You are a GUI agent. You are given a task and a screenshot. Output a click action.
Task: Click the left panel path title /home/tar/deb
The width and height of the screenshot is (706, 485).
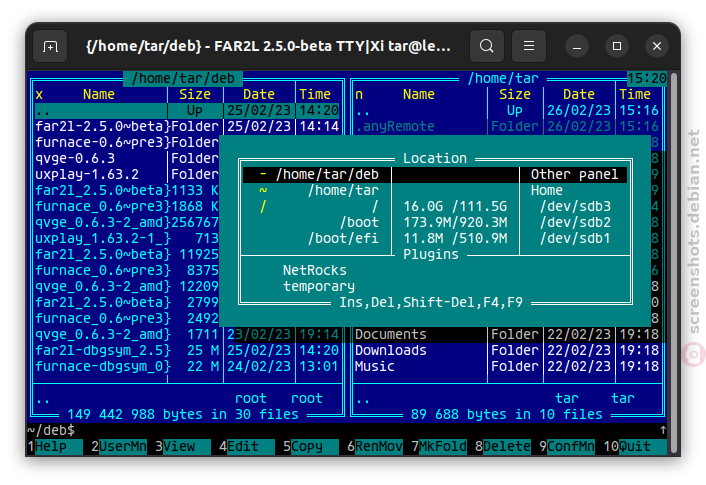(x=183, y=78)
